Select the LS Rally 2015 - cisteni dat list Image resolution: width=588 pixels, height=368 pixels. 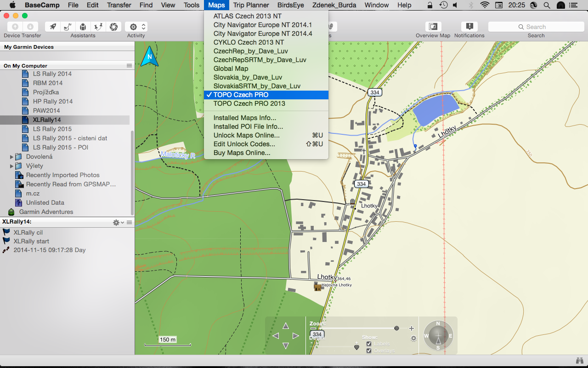(x=70, y=138)
